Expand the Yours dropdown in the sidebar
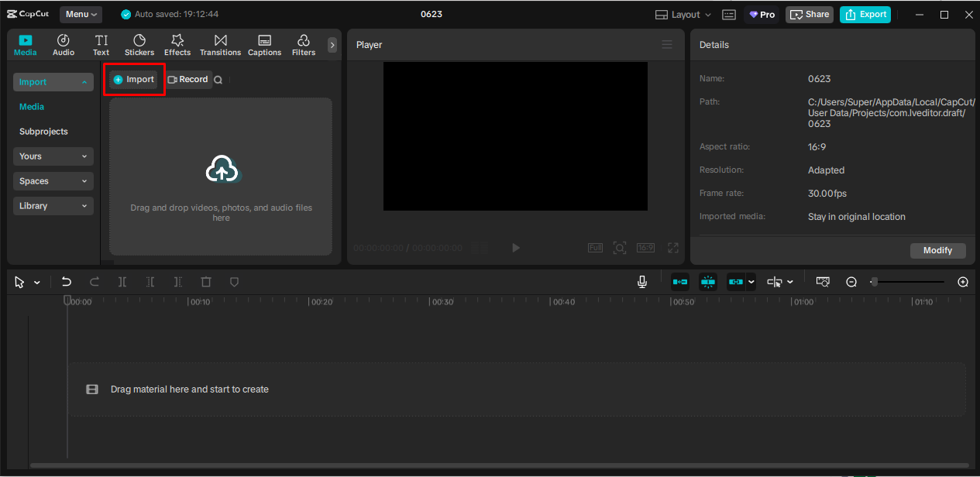The width and height of the screenshot is (980, 477). (x=53, y=156)
